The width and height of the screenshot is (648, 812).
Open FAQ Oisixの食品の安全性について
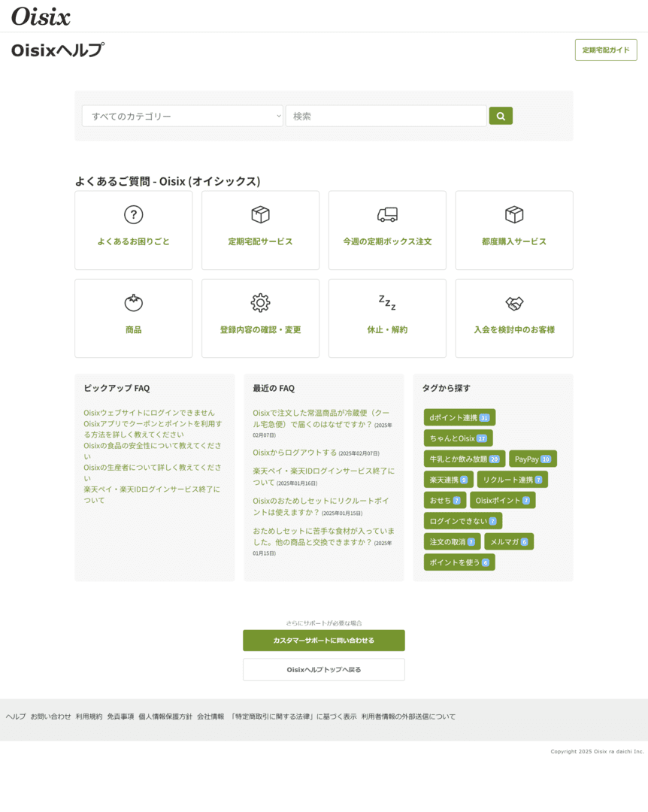click(153, 451)
